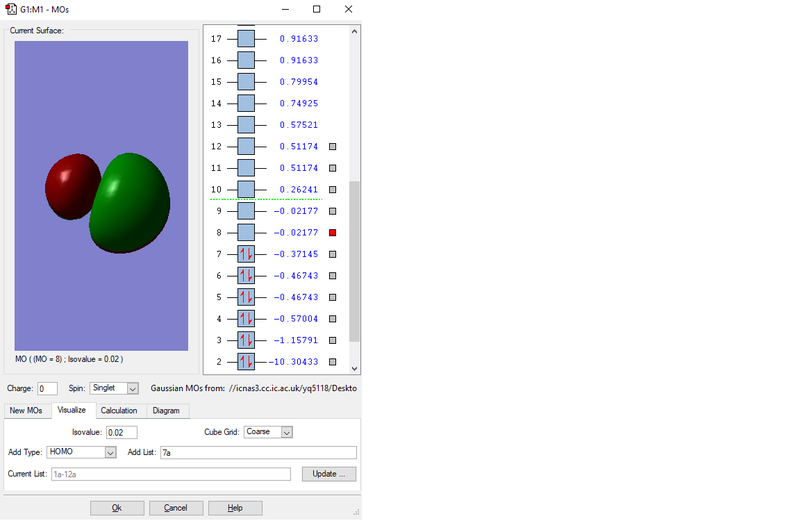Select orbital box for MO 14
The height and width of the screenshot is (521, 800).
click(x=246, y=103)
